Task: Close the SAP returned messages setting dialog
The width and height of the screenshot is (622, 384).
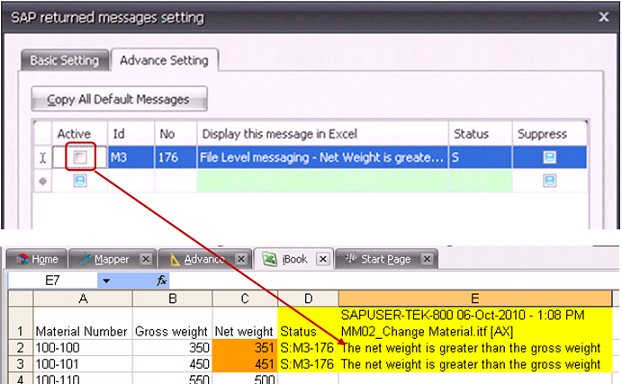Action: (604, 17)
